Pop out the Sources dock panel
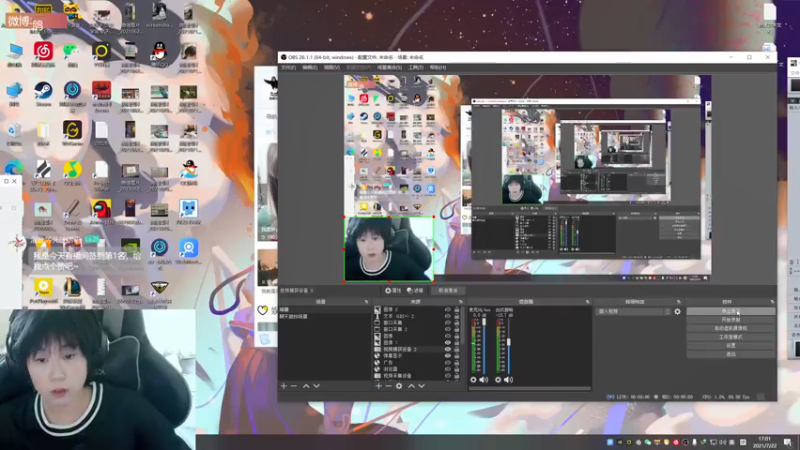Image resolution: width=800 pixels, height=450 pixels. pyautogui.click(x=460, y=302)
